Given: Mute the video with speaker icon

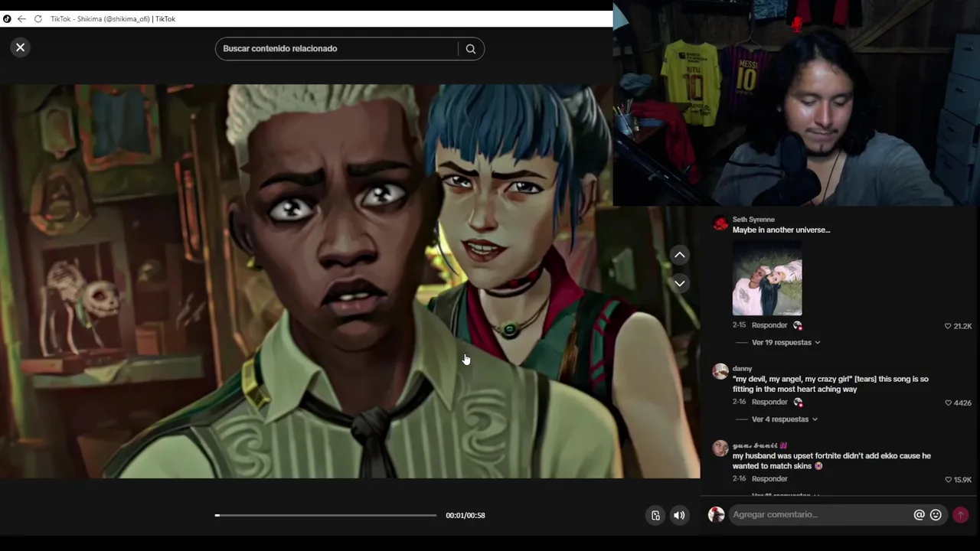Looking at the screenshot, I should (679, 515).
